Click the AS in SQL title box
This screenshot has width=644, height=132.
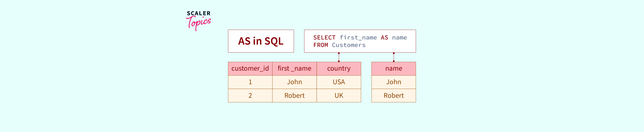(x=261, y=41)
